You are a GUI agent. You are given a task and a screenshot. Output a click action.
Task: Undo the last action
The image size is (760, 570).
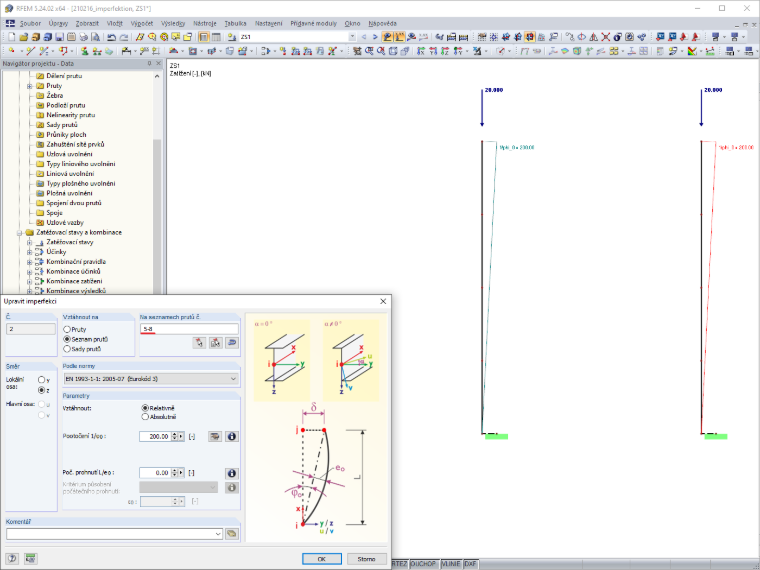pos(111,37)
